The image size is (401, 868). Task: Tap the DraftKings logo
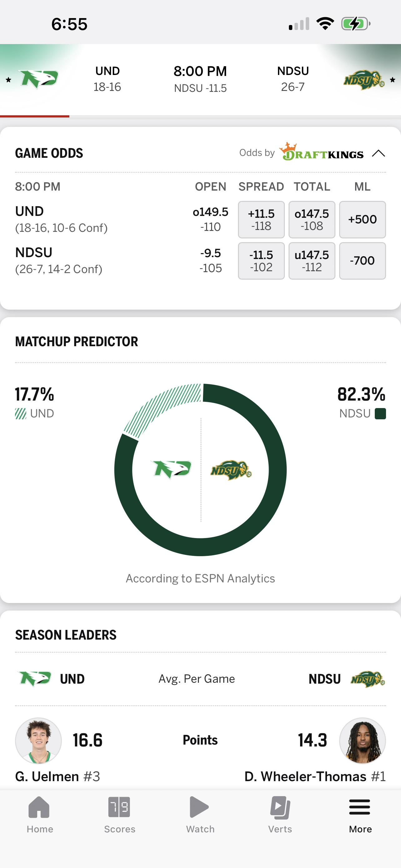pyautogui.click(x=322, y=153)
